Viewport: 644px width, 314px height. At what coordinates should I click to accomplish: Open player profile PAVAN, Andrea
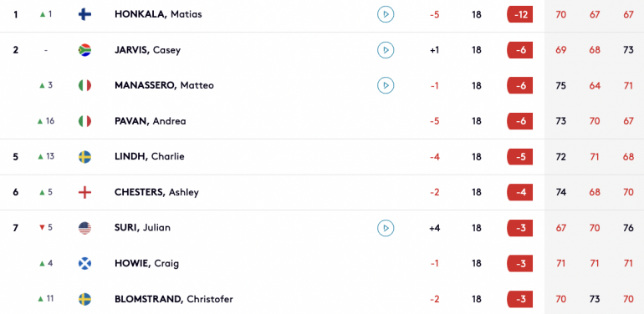coord(151,121)
